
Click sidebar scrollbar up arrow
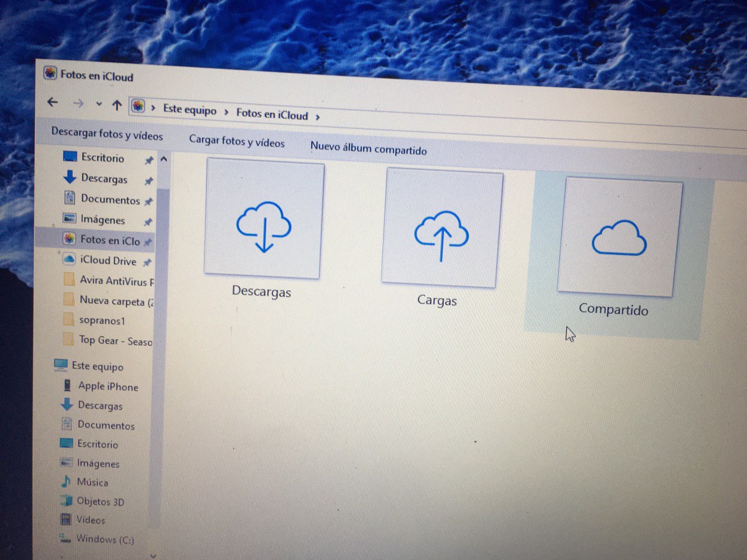pos(163,159)
